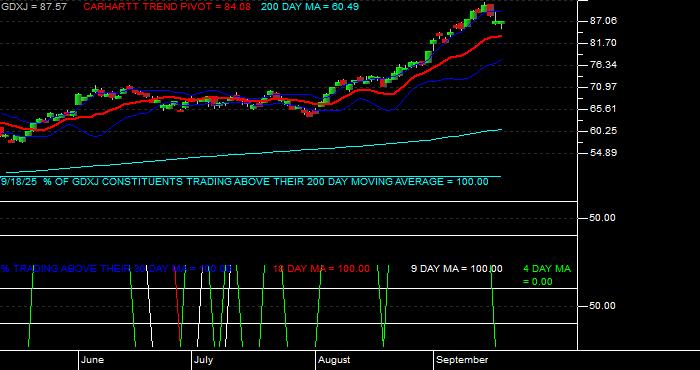Click the 50.00 label of the lower breadth panel
Image resolution: width=700 pixels, height=370 pixels.
[603, 306]
